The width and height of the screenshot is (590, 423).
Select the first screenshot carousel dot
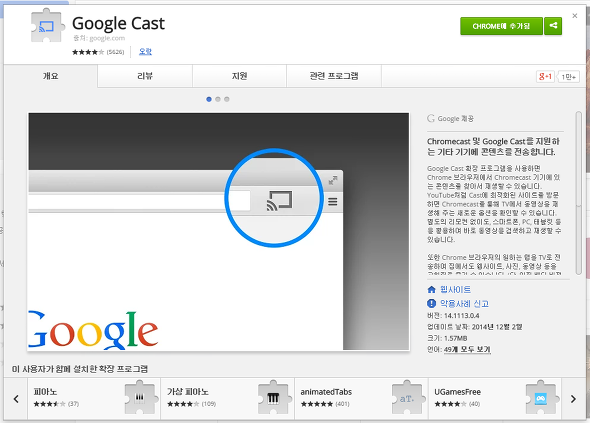(x=209, y=99)
